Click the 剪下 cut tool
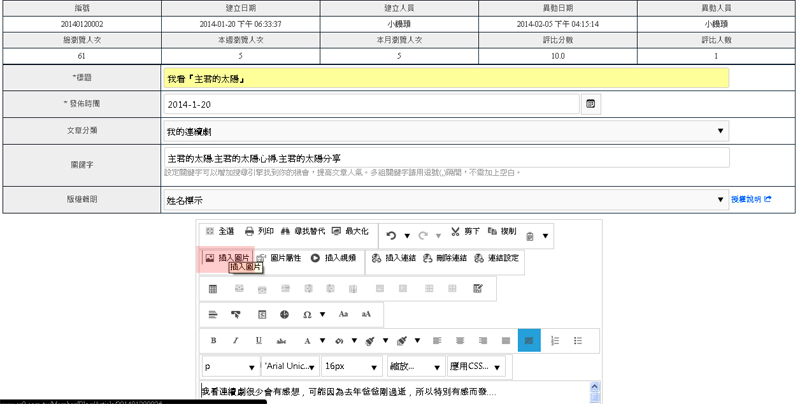This screenshot has height=404, width=800. tap(465, 232)
